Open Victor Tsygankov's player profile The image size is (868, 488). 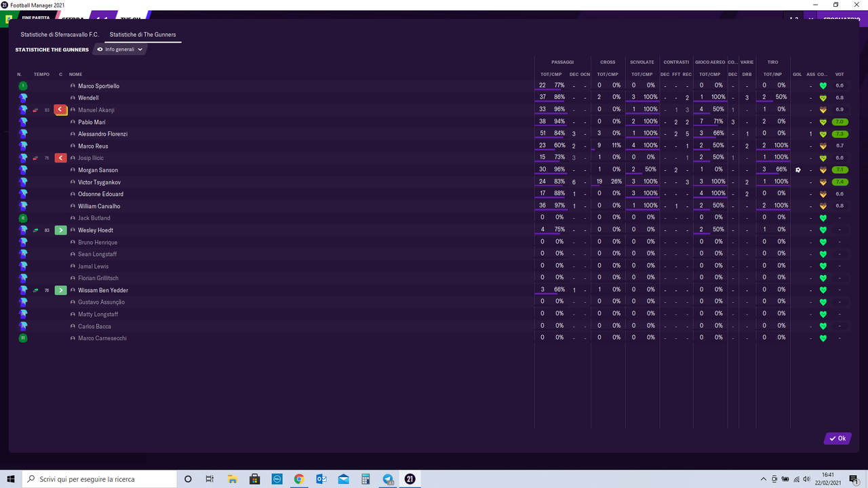coord(100,182)
